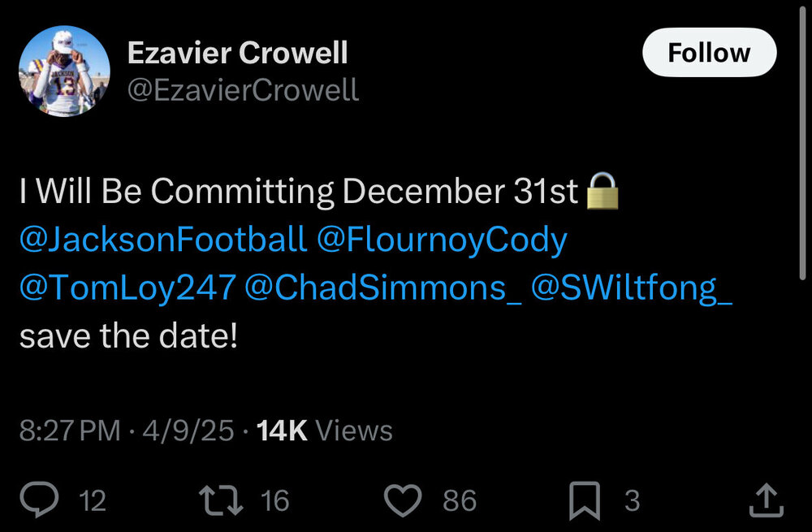The image size is (812, 532).
Task: Go to the @SWiltfong_ mention
Action: (632, 288)
